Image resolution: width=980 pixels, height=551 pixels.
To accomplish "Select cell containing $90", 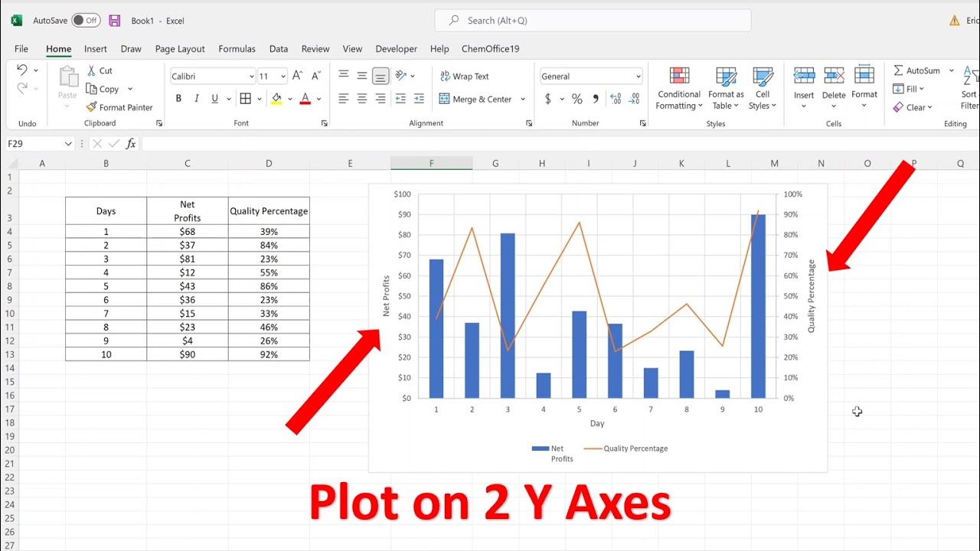I will pos(187,354).
